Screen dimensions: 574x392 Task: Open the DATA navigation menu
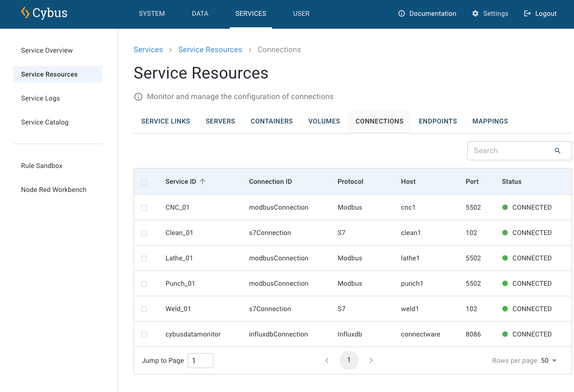[x=200, y=13]
